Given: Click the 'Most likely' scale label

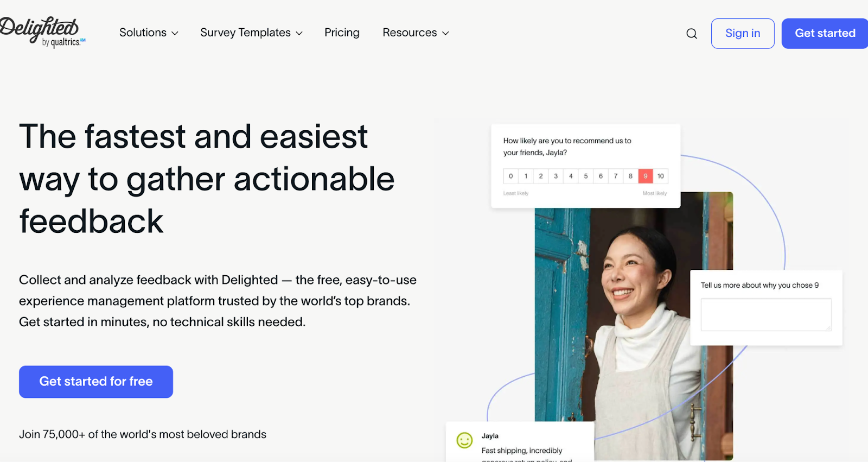Looking at the screenshot, I should pos(655,193).
